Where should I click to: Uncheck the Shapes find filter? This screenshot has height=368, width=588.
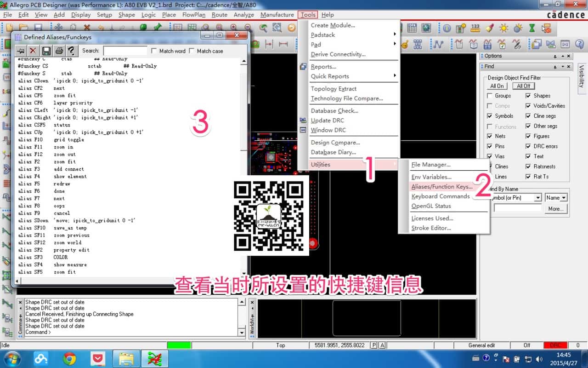tap(528, 96)
